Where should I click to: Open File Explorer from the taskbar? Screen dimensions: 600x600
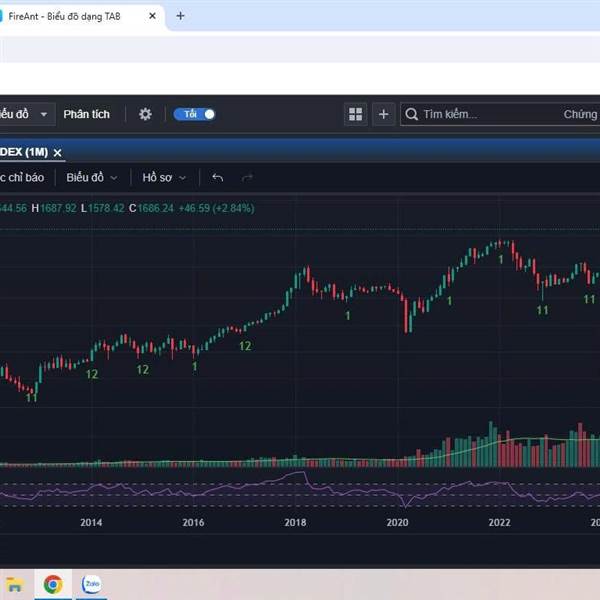(14, 583)
